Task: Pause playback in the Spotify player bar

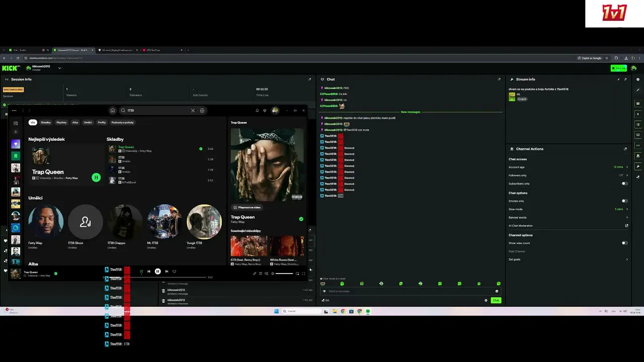Action: tap(157, 271)
